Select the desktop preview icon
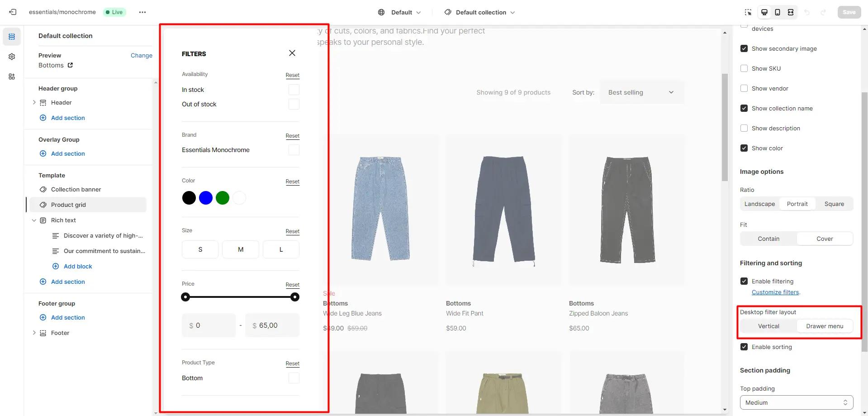The width and height of the screenshot is (868, 416). pos(764,12)
